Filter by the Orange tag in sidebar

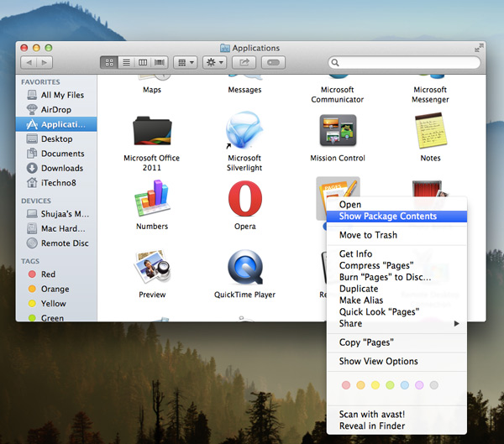point(56,289)
